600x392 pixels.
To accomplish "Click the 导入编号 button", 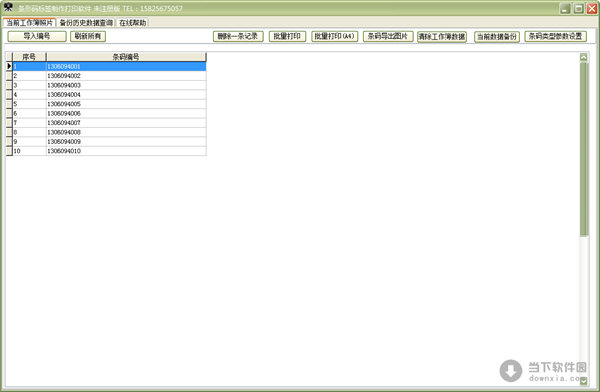I will click(x=37, y=36).
